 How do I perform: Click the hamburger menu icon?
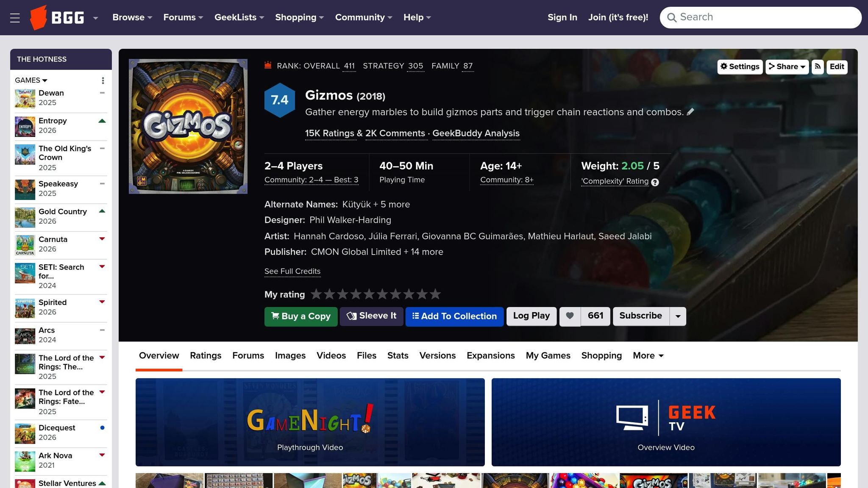click(x=15, y=18)
